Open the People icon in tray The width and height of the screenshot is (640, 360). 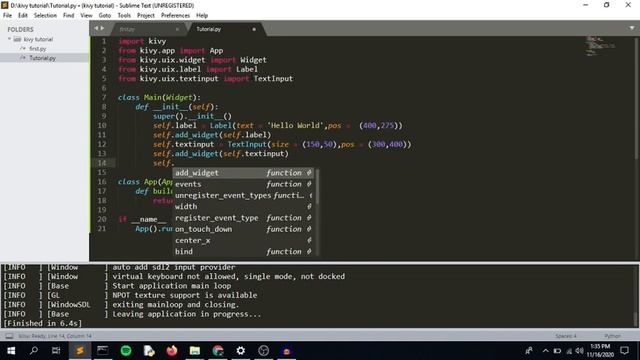pos(529,351)
